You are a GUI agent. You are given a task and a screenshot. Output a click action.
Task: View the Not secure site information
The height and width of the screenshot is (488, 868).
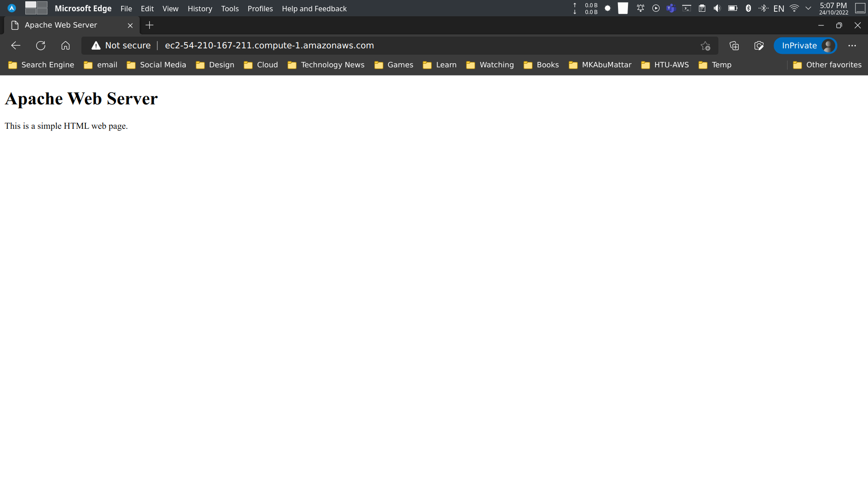(x=120, y=45)
